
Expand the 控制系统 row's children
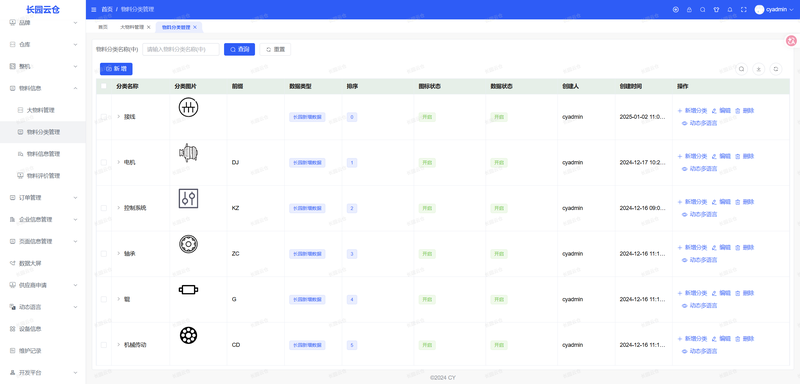click(x=119, y=208)
